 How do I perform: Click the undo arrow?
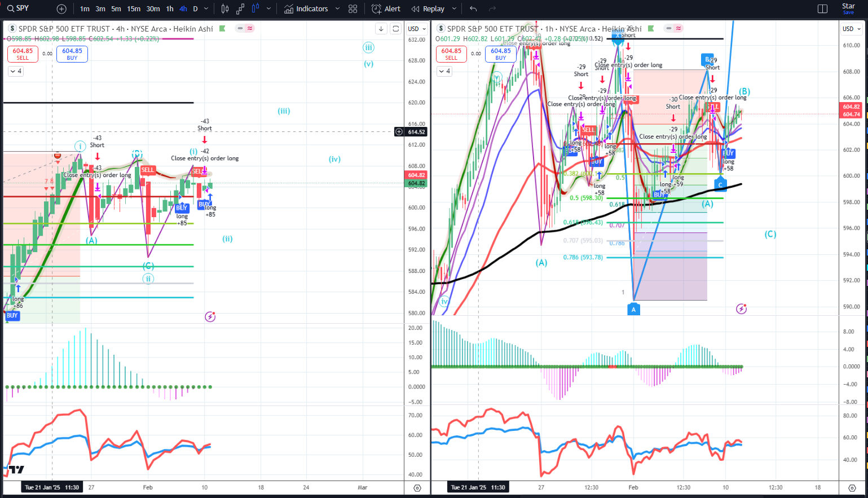[x=473, y=9]
